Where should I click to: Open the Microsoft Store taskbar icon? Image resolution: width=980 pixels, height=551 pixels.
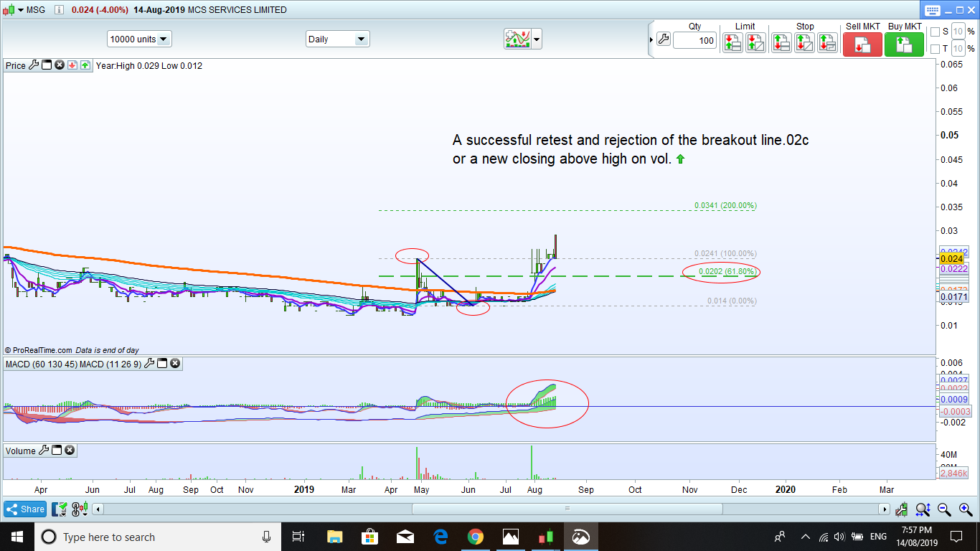point(369,537)
